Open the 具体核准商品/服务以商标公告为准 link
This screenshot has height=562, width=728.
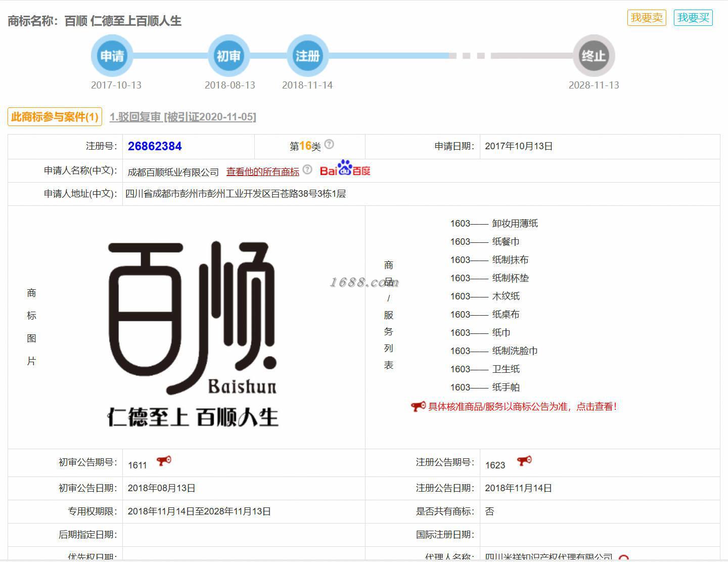522,406
